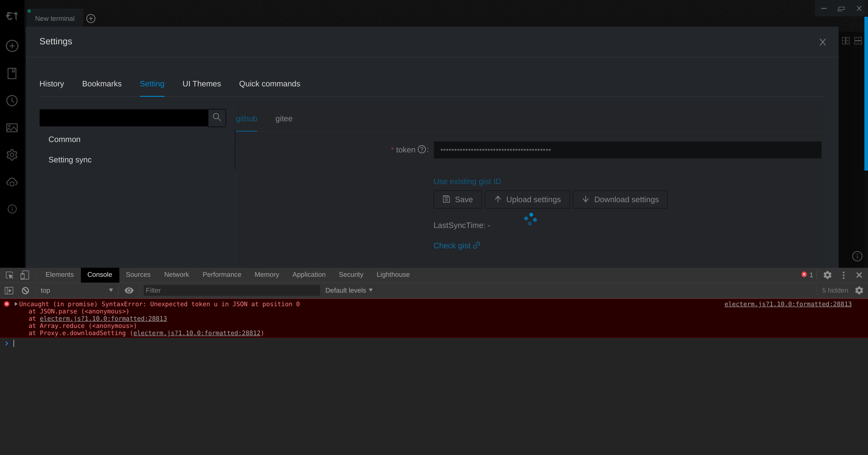Open DevTools Network tab

[177, 275]
